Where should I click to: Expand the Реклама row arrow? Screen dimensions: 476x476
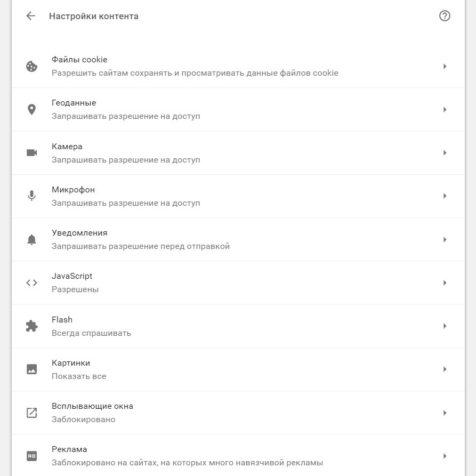[x=445, y=456]
